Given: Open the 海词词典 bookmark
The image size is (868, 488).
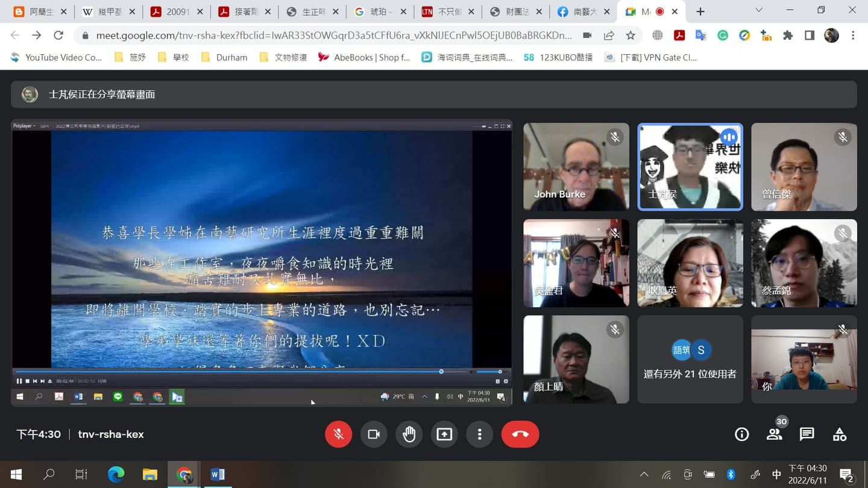Looking at the screenshot, I should tap(467, 57).
